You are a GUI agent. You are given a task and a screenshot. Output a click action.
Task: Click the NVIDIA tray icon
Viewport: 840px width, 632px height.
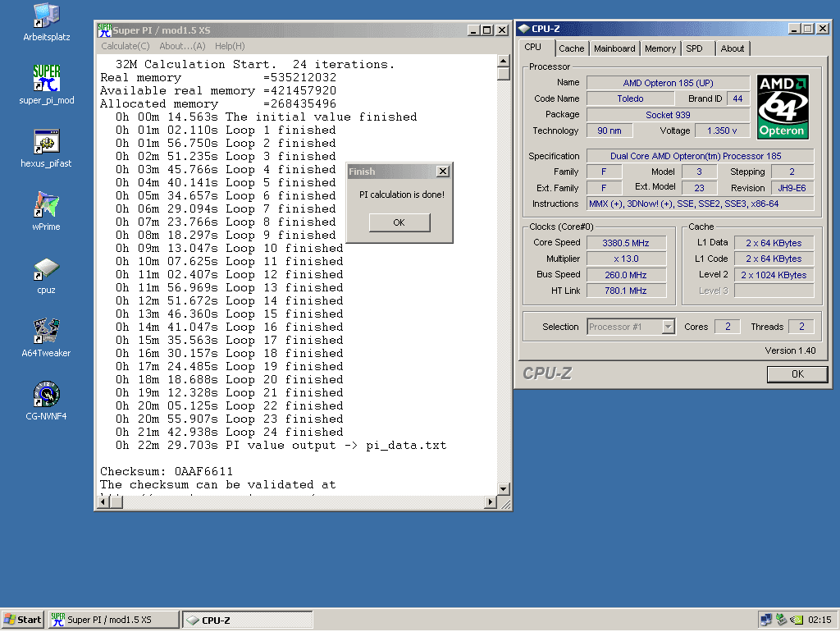pos(797,620)
